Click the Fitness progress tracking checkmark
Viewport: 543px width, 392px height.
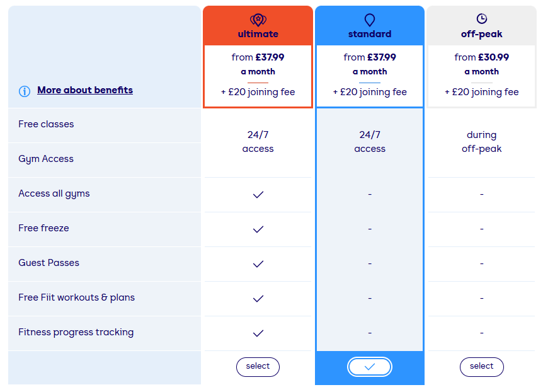[258, 333]
